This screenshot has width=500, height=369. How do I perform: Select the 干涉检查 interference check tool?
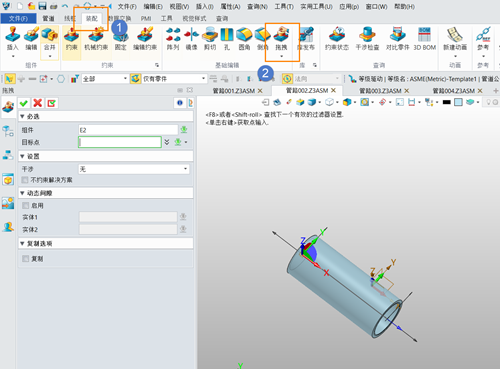[x=367, y=35]
